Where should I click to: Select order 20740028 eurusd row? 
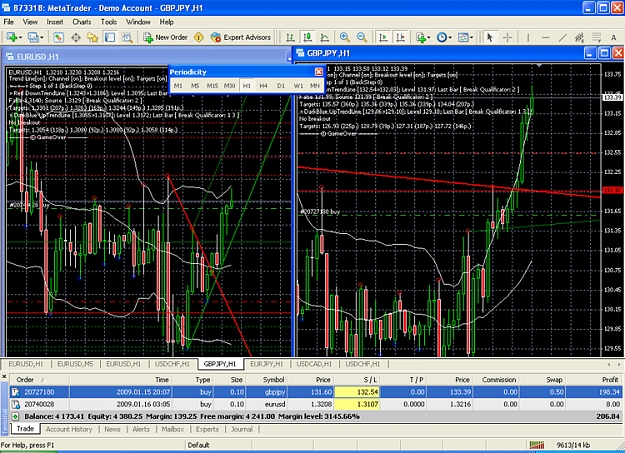(x=316, y=404)
